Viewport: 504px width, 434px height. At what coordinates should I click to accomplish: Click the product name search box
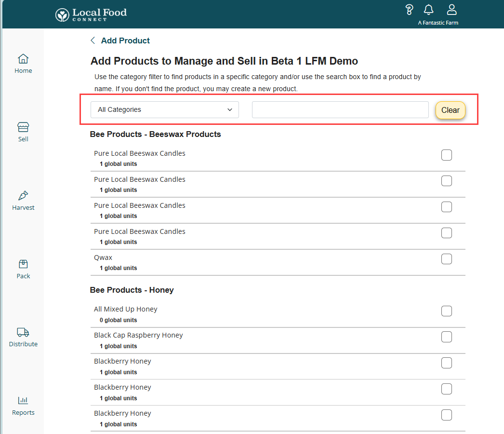tap(340, 109)
